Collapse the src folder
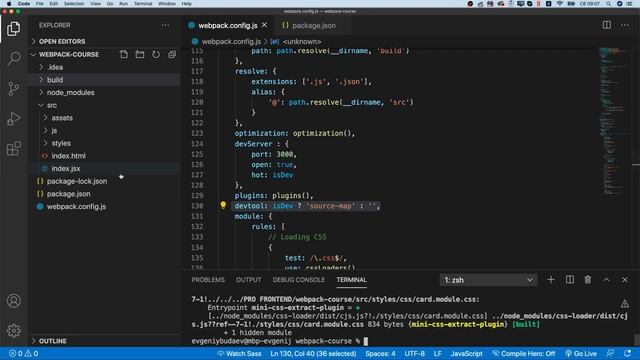640x360 pixels. (52, 105)
